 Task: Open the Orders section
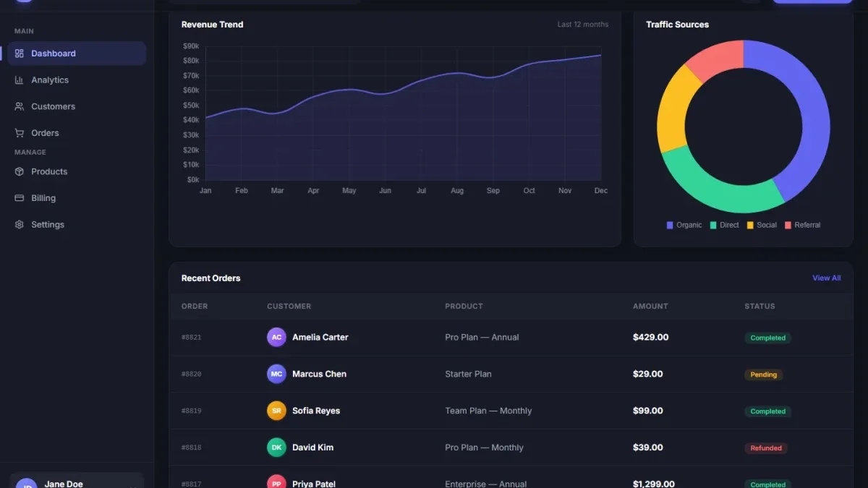click(77, 133)
